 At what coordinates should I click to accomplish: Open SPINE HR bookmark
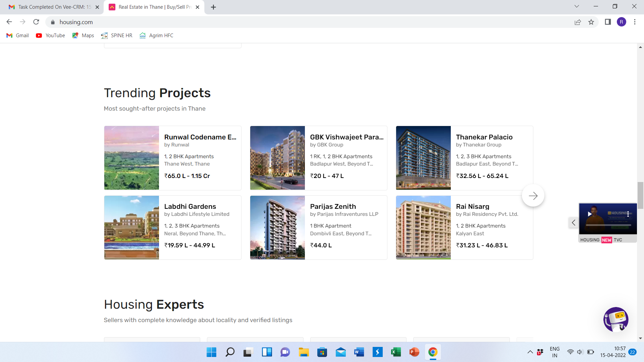(x=117, y=36)
